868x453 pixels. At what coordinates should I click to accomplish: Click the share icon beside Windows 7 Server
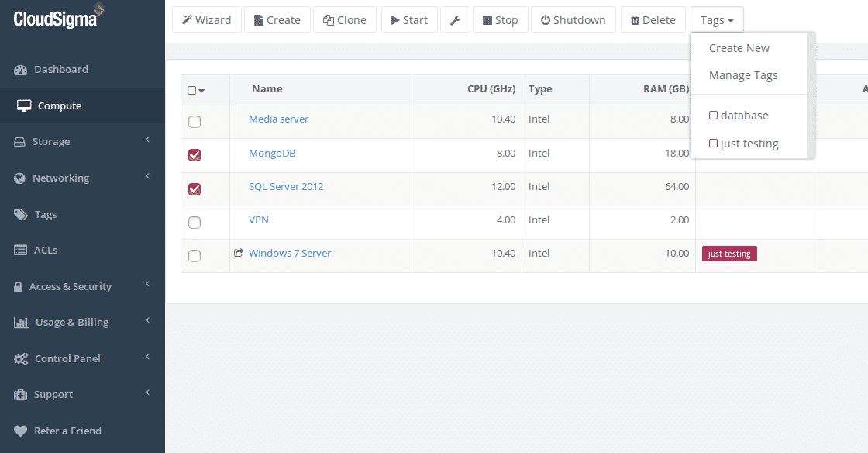coord(239,253)
